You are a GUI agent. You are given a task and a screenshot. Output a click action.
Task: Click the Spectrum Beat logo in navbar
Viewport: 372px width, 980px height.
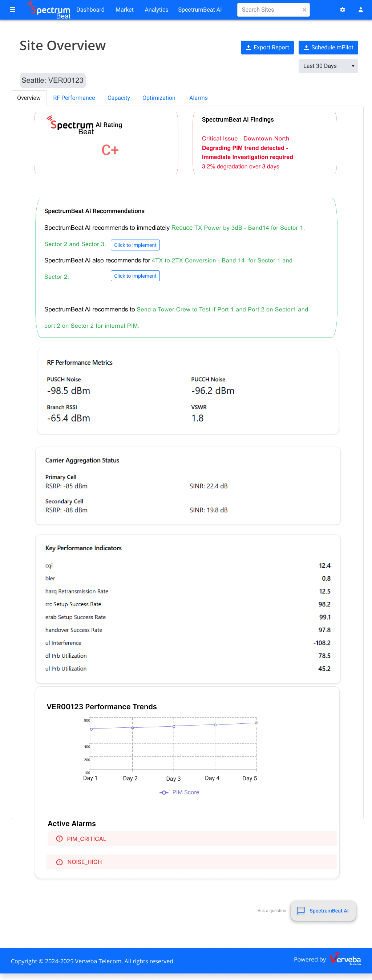point(49,10)
